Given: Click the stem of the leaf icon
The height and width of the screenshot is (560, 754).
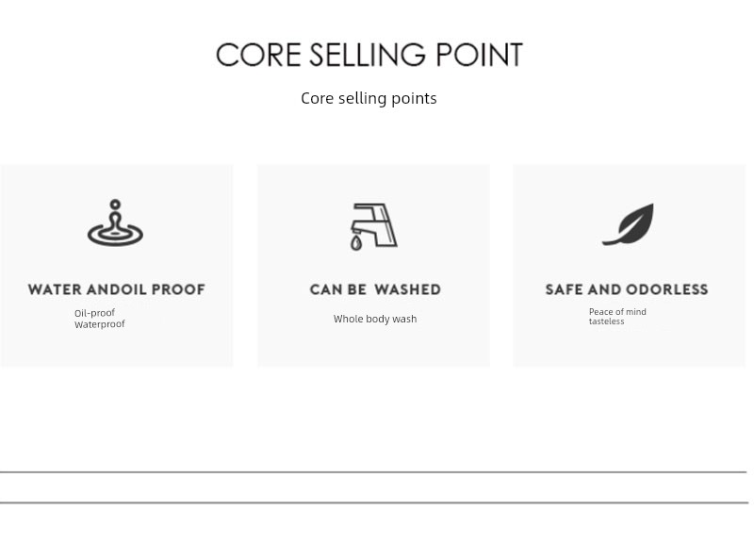Looking at the screenshot, I should point(611,242).
